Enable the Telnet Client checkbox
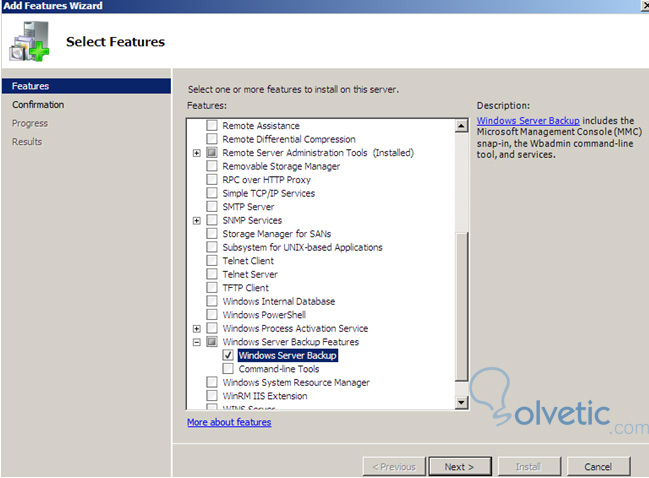Screen dimensions: 649x478 [x=212, y=261]
